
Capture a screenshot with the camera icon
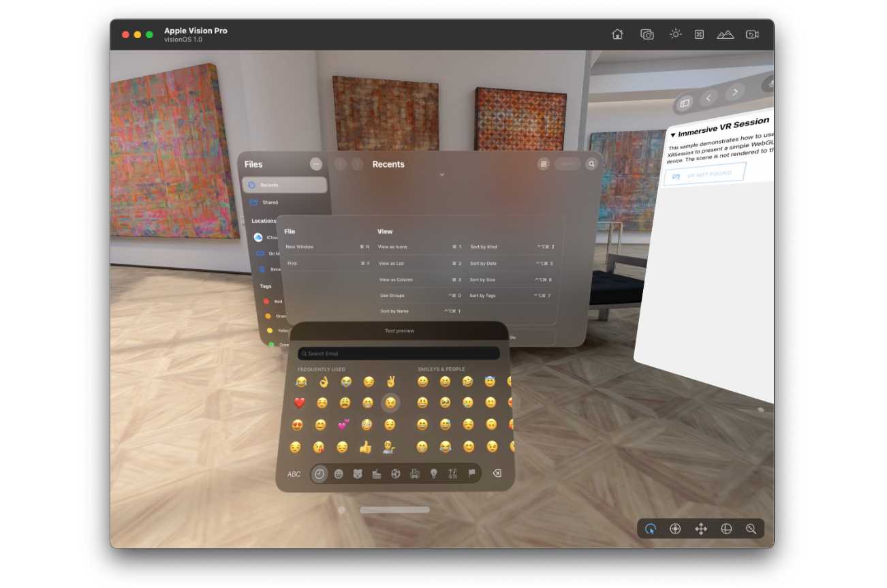[x=647, y=34]
